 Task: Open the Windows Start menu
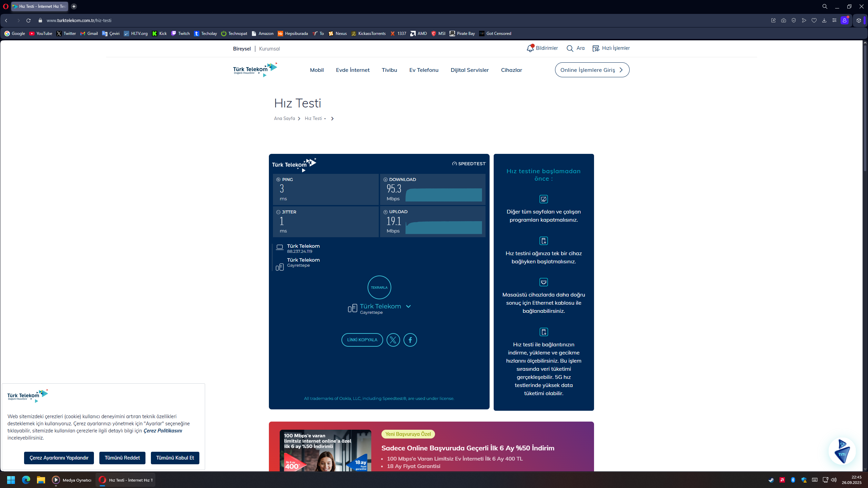click(11, 480)
